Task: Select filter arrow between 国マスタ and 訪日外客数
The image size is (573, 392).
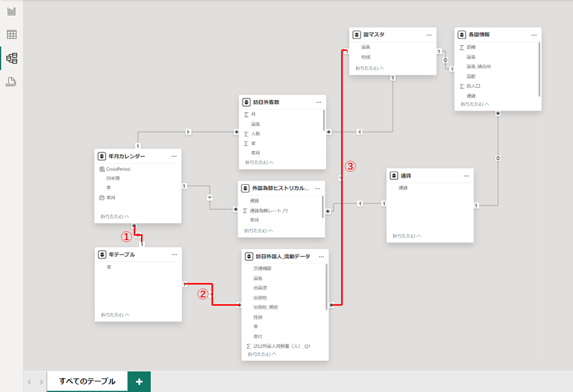Action: pyautogui.click(x=359, y=132)
